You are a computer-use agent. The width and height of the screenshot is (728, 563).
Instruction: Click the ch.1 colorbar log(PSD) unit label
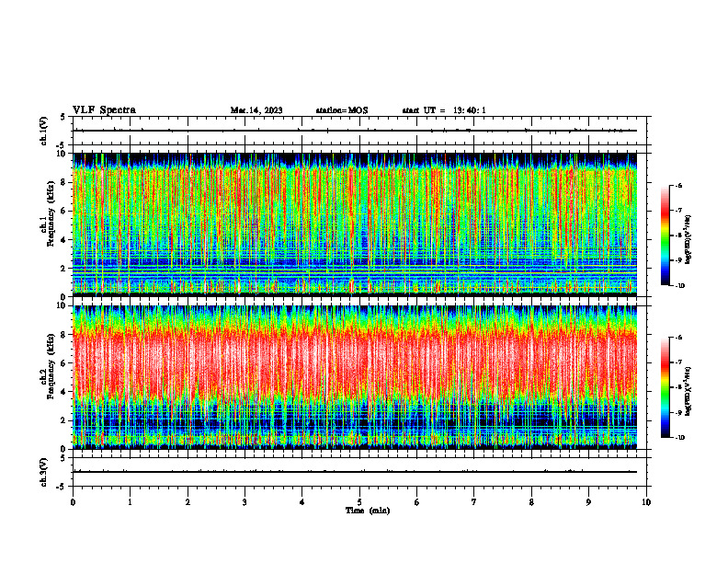(x=688, y=240)
